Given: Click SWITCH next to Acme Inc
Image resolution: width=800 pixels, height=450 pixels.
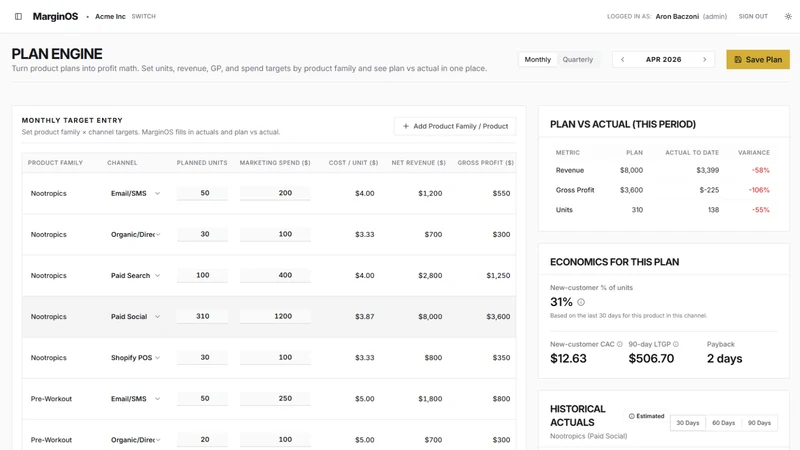Looking at the screenshot, I should coord(143,16).
